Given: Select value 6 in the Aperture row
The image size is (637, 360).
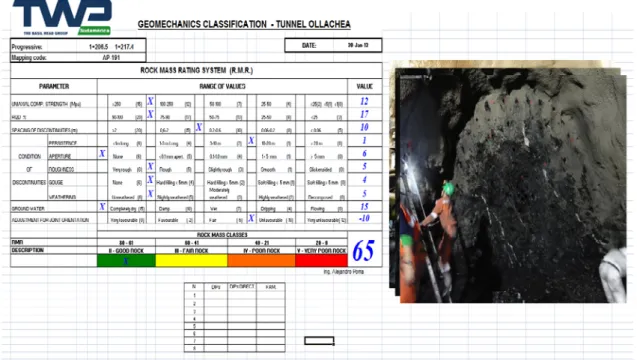Looking at the screenshot, I should [364, 153].
